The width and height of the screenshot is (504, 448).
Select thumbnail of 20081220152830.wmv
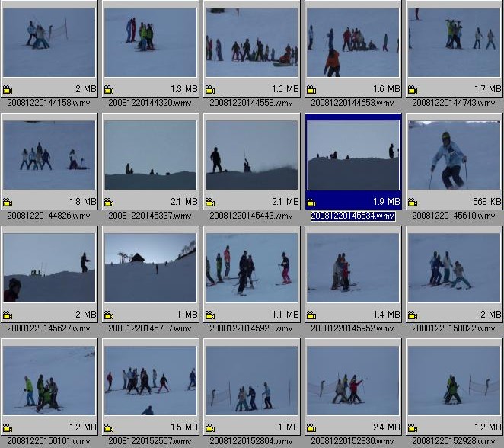click(x=353, y=381)
